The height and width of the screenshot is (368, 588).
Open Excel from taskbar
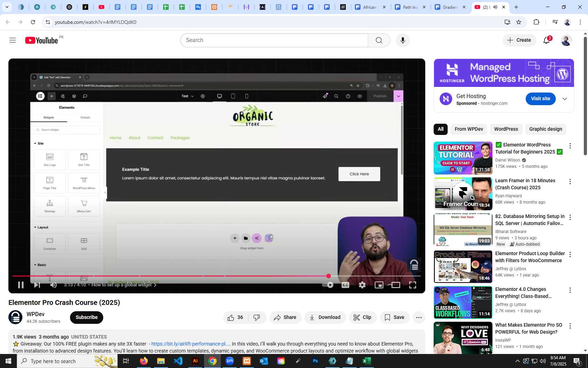[x=366, y=361]
